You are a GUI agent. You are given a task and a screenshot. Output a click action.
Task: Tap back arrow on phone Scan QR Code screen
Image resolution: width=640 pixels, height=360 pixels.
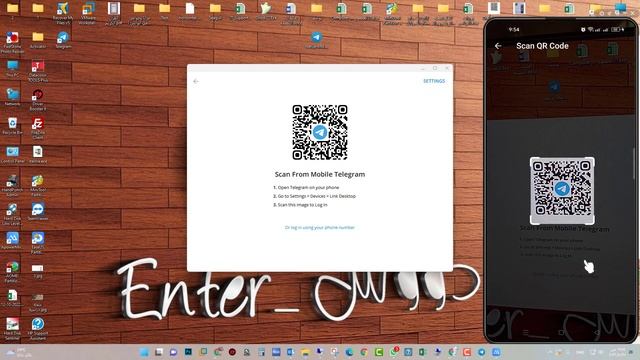tap(498, 46)
